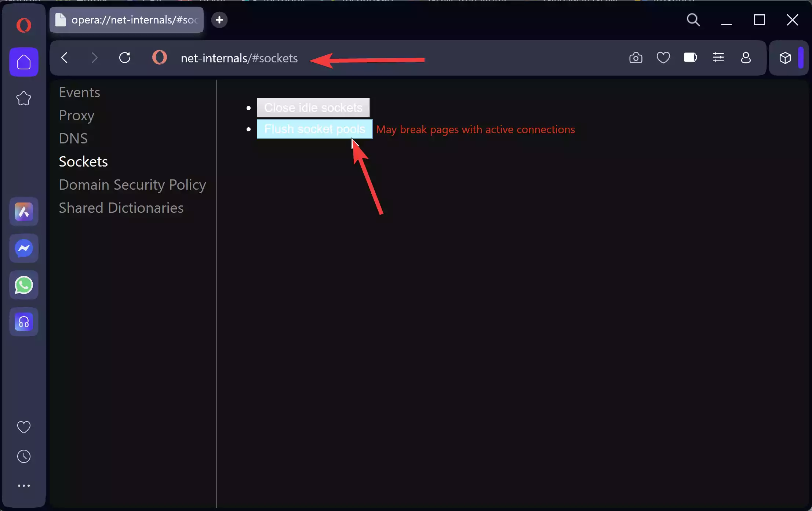Open the Domain Security Policy section

[x=132, y=185]
